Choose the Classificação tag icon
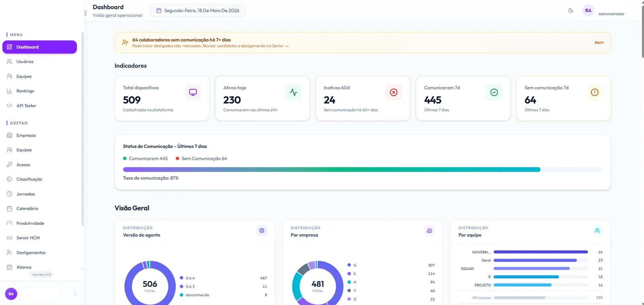The height and width of the screenshot is (305, 644). pyautogui.click(x=9, y=179)
